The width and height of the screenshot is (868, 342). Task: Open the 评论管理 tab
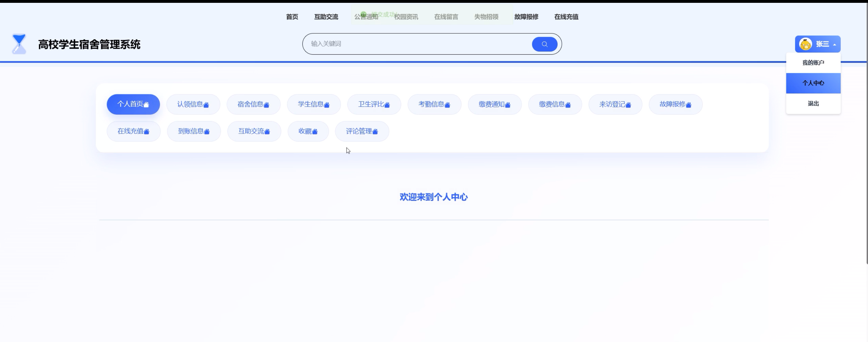[x=362, y=131]
